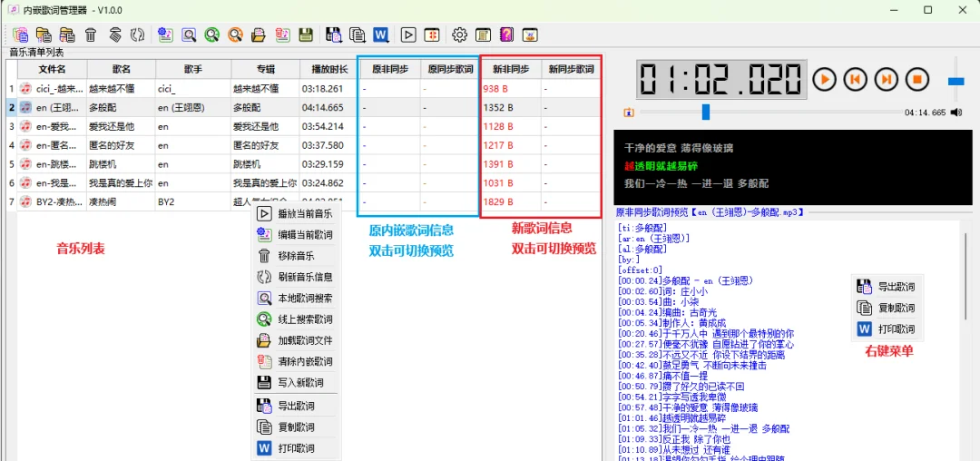Click the 938 B new lyric size cell
The width and height of the screenshot is (980, 461).
coord(511,89)
